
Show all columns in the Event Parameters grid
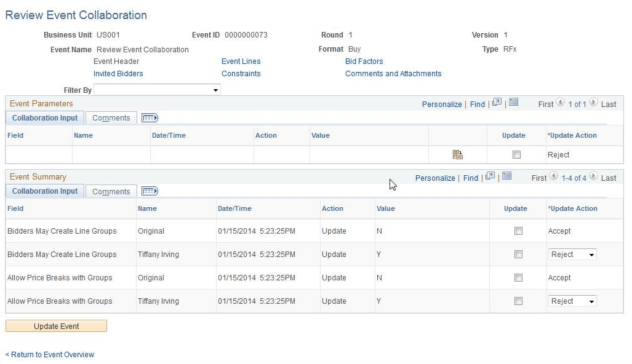coord(150,117)
